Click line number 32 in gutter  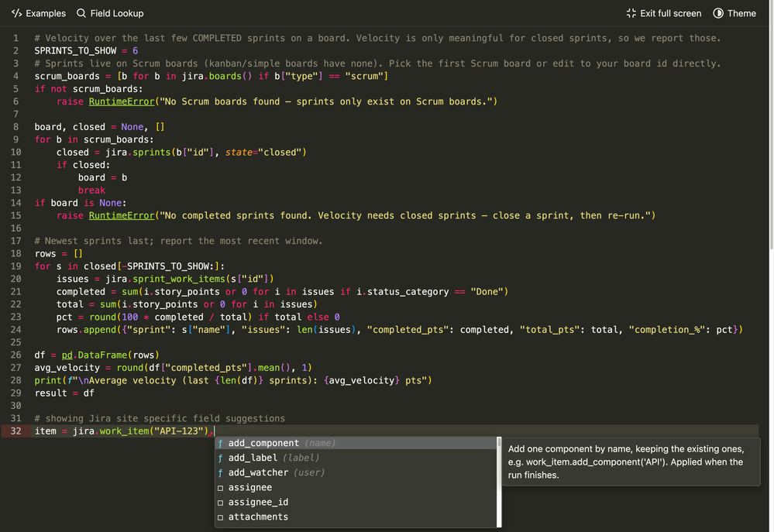pos(15,431)
